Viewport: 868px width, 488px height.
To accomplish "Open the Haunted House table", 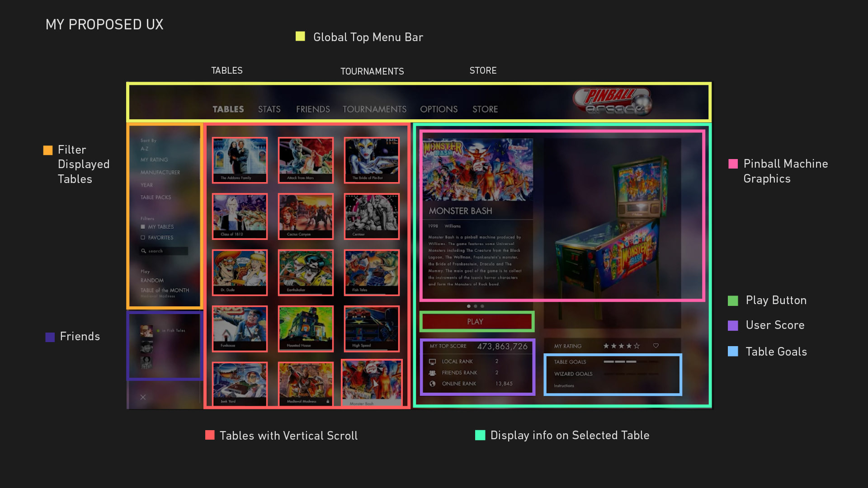I will point(306,328).
